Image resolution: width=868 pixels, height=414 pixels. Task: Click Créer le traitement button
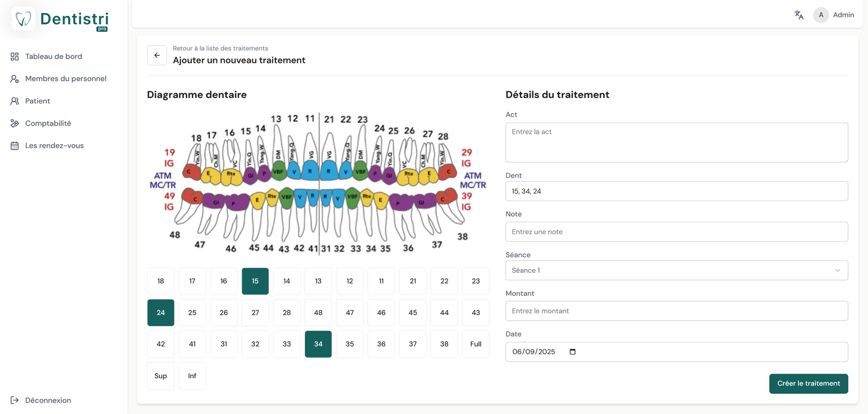[808, 384]
